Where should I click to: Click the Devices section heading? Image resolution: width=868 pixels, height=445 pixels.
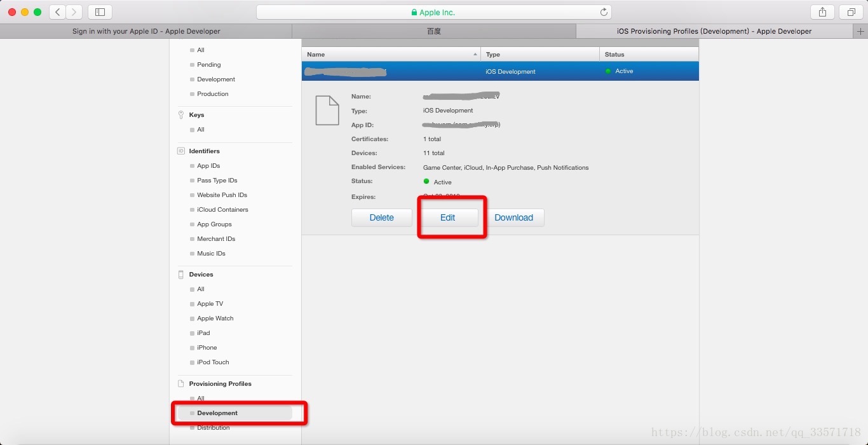click(201, 275)
